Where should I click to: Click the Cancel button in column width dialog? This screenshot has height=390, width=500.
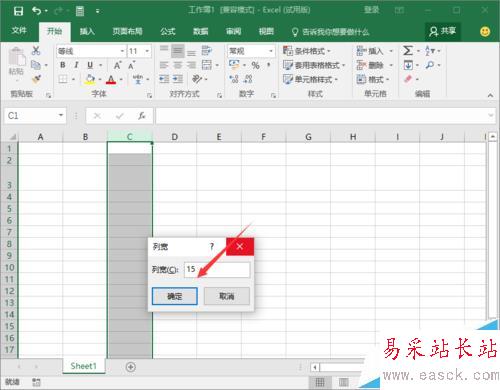click(x=227, y=296)
